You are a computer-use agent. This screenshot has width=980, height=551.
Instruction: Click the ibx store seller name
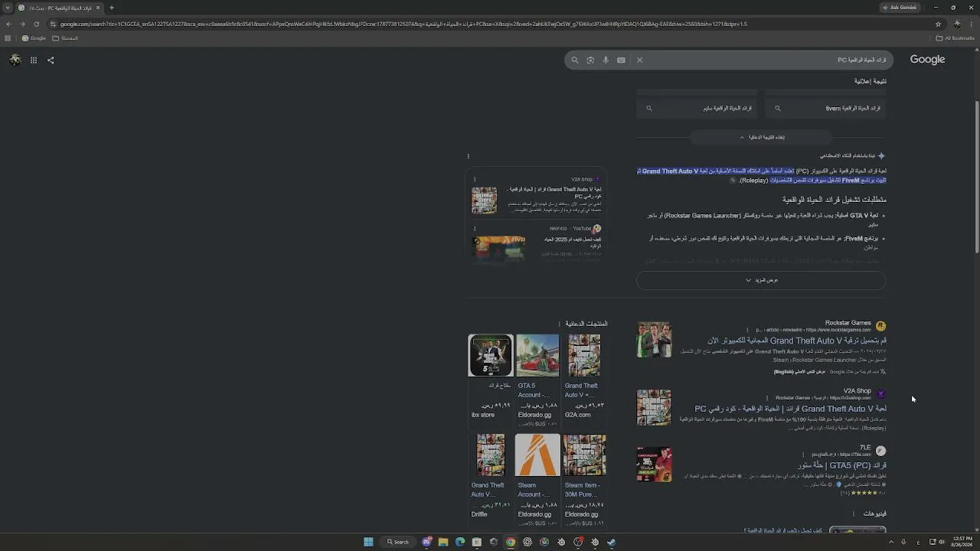click(x=483, y=415)
